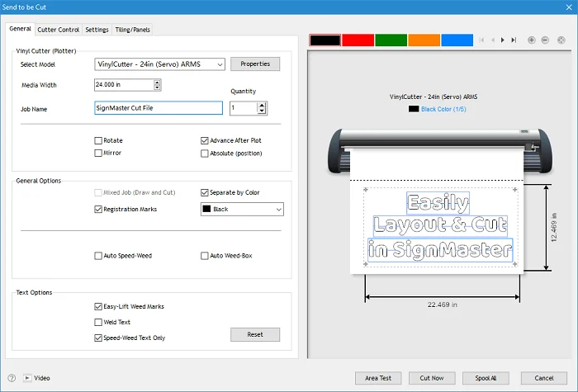The width and height of the screenshot is (578, 392).
Task: Click the Cut Now button
Action: pyautogui.click(x=432, y=378)
